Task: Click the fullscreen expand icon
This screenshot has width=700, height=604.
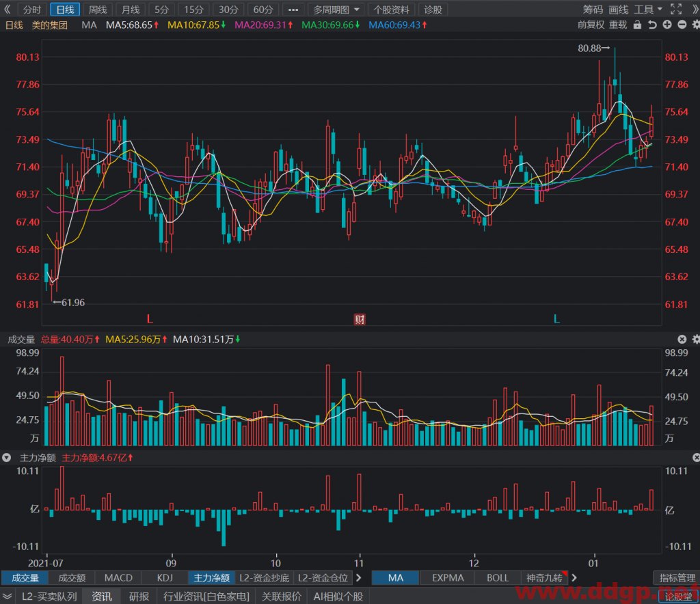Action: (676, 9)
